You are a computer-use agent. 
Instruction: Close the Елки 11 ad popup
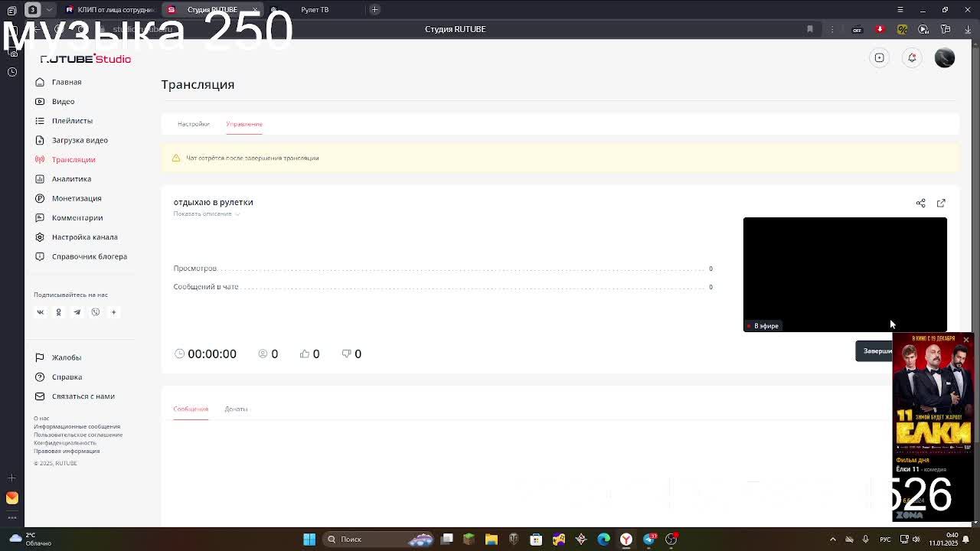click(966, 340)
